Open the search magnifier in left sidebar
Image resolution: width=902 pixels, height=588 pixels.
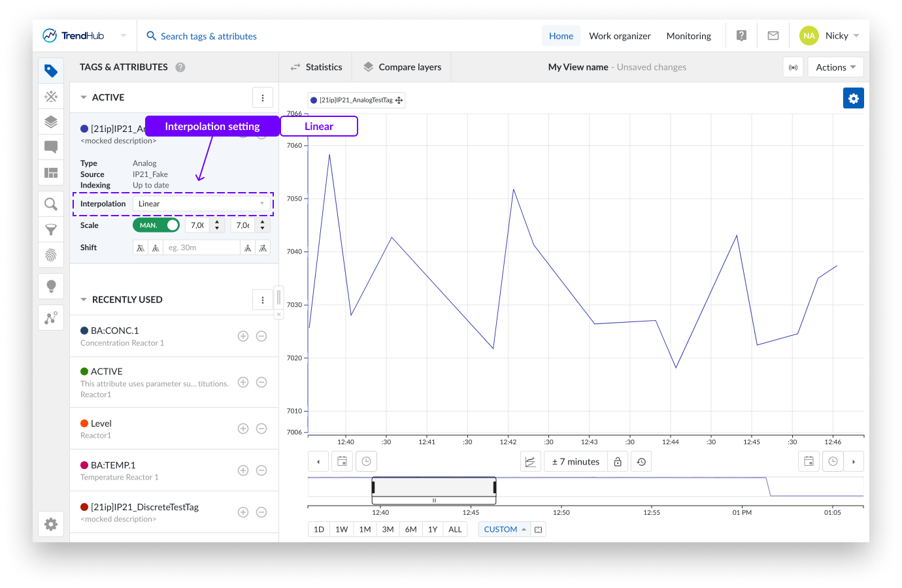coord(51,204)
